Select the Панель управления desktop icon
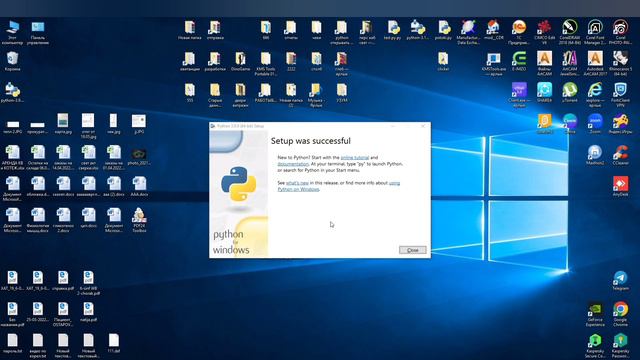The width and height of the screenshot is (640, 360). pyautogui.click(x=38, y=32)
